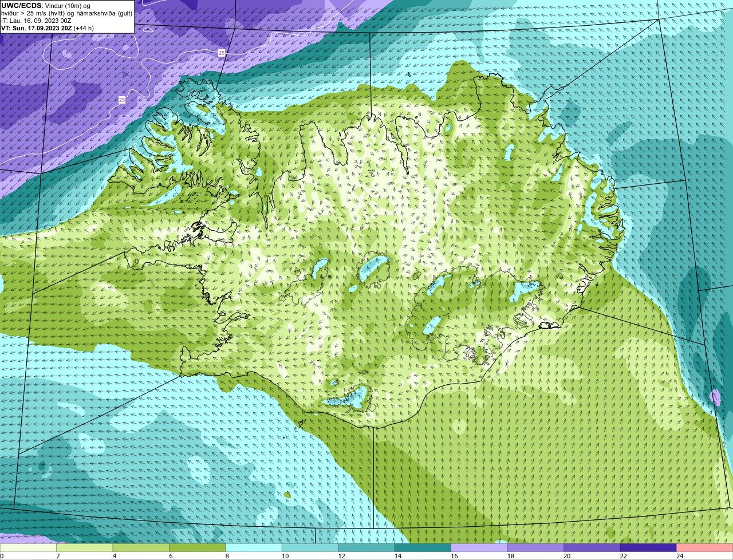Select the legend scale value "8"
This screenshot has width=733, height=560.
[x=227, y=556]
